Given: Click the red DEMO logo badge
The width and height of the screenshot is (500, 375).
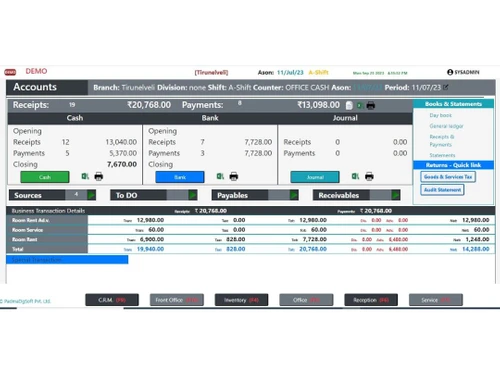Looking at the screenshot, I should [x=10, y=72].
